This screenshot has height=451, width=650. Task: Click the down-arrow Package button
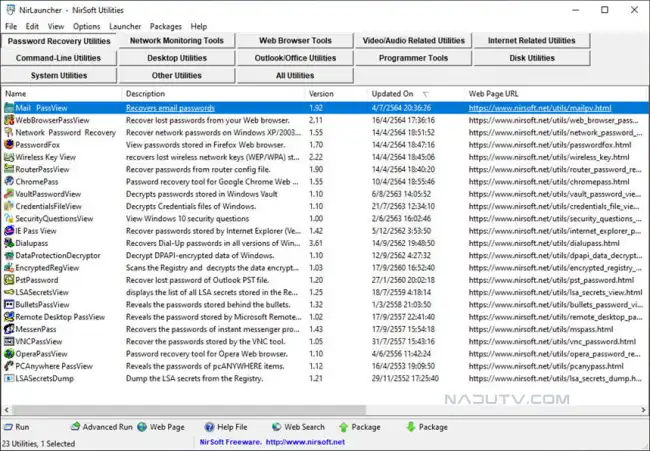(x=427, y=427)
